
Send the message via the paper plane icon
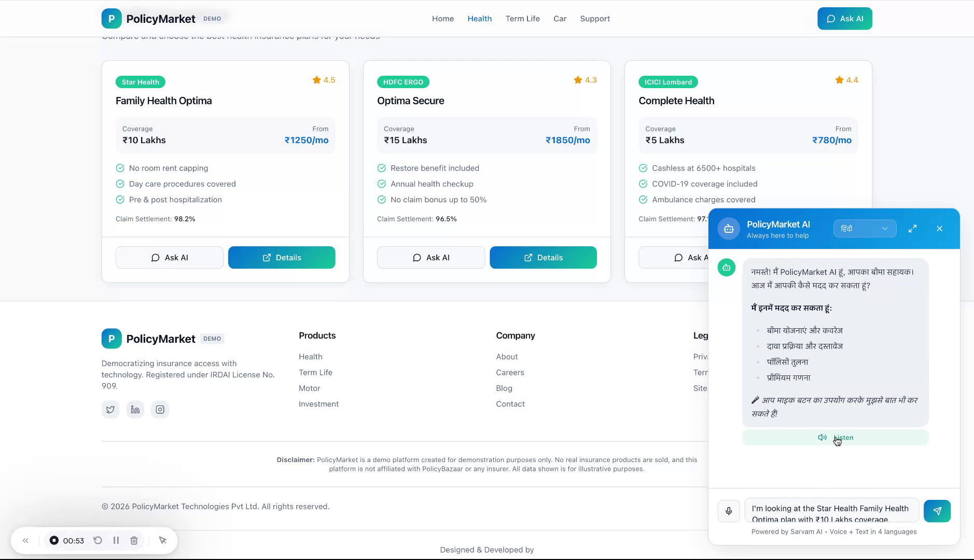tap(937, 511)
